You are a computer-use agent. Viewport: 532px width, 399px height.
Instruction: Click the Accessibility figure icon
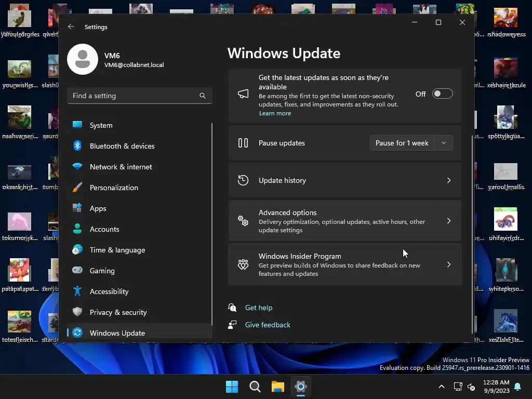pos(77,291)
